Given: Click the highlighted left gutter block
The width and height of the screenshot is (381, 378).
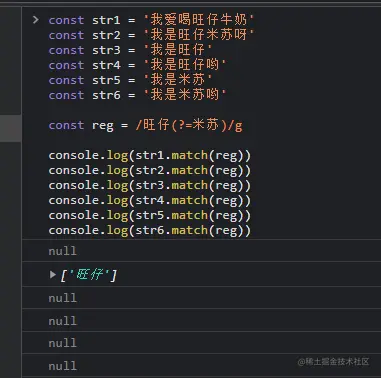Looking at the screenshot, I should click(11, 128).
